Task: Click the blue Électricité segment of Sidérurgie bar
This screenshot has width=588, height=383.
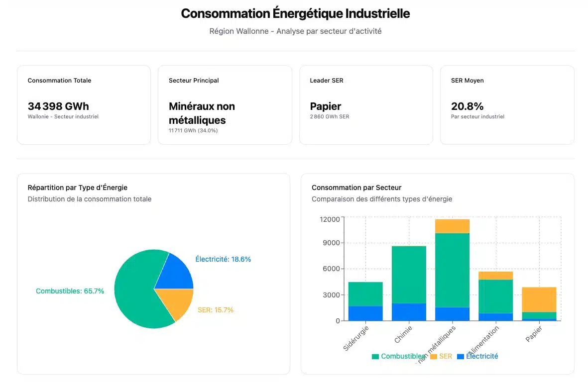Action: pos(365,313)
